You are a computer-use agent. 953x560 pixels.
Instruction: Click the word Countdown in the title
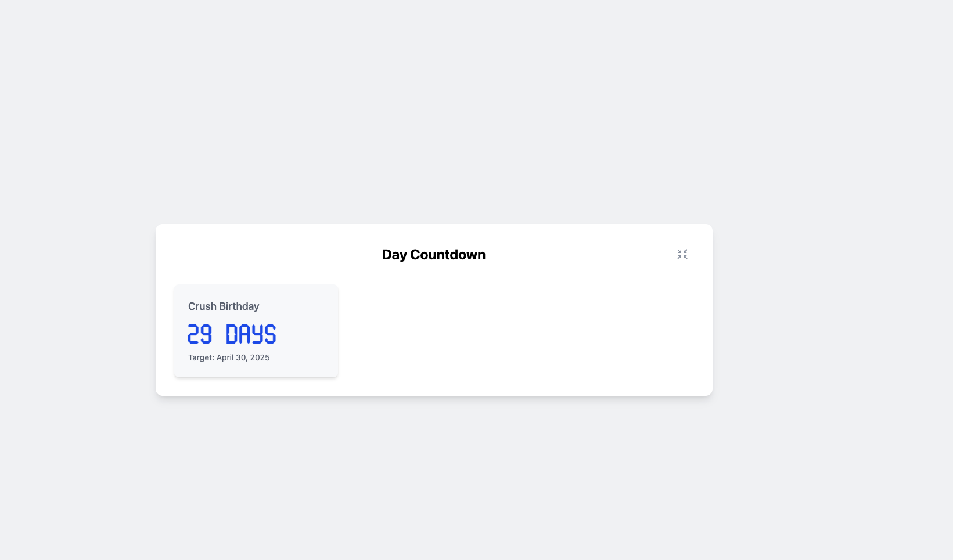pyautogui.click(x=448, y=254)
